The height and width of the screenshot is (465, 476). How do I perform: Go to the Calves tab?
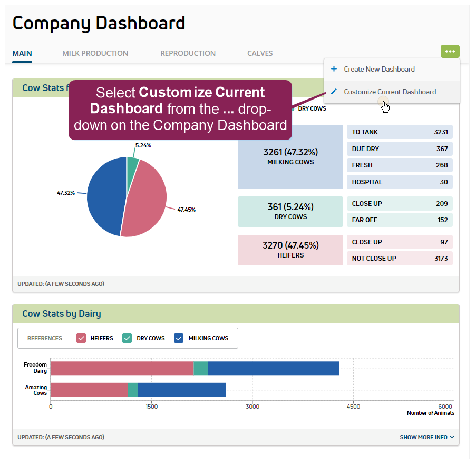[260, 53]
